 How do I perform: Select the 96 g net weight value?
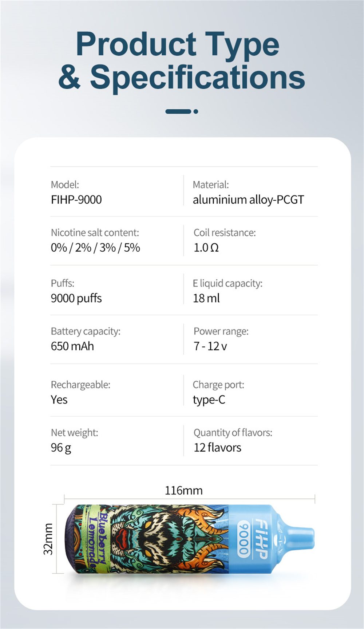pyautogui.click(x=61, y=448)
